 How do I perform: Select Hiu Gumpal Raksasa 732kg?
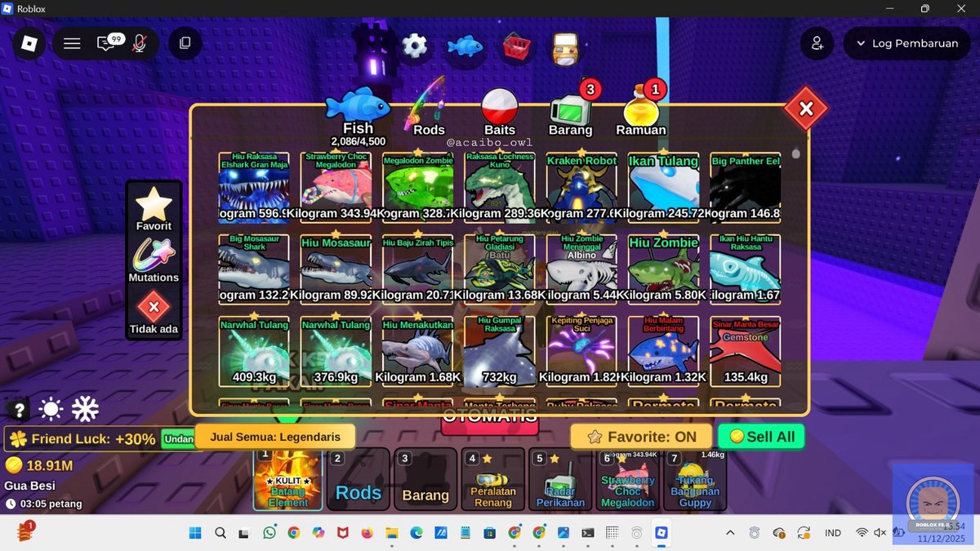[500, 351]
